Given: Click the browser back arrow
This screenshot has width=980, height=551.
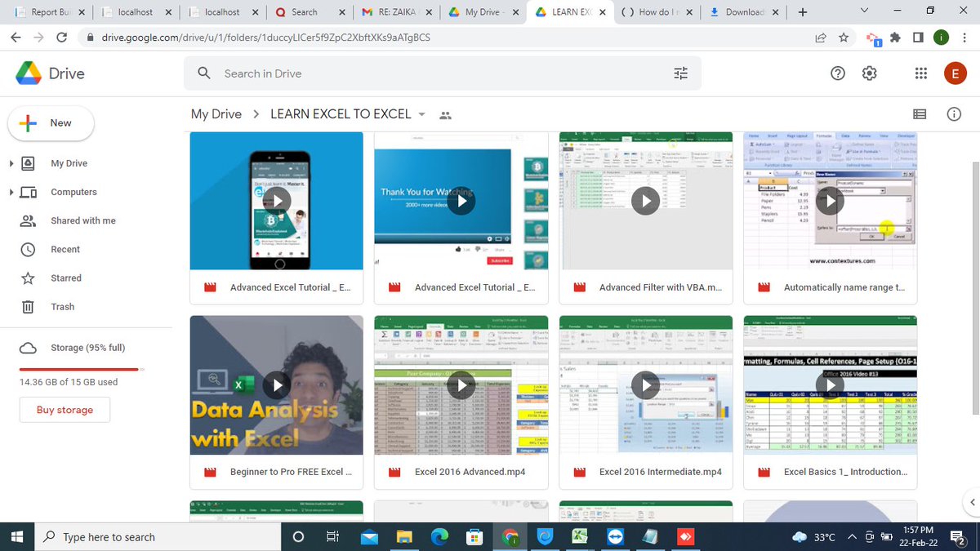Looking at the screenshot, I should [x=16, y=38].
